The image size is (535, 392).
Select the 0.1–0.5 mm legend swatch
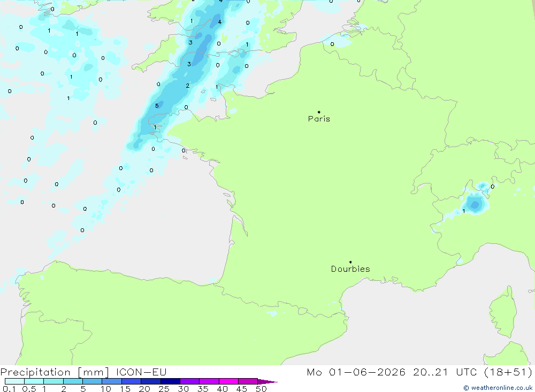tap(14, 381)
